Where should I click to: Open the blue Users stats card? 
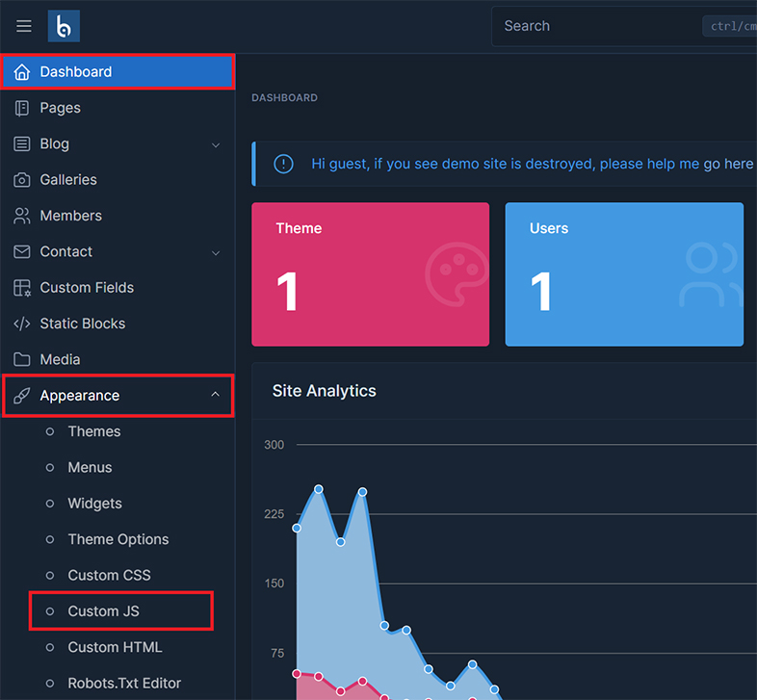[x=624, y=273]
